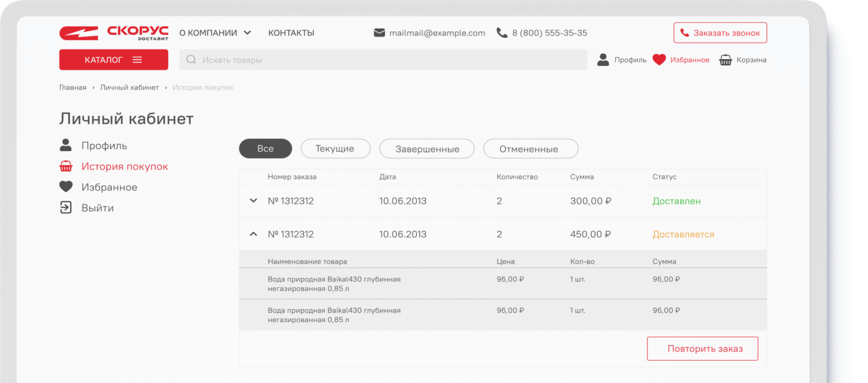The height and width of the screenshot is (383, 868).
Task: Click the Кол-во column header
Action: click(x=582, y=261)
